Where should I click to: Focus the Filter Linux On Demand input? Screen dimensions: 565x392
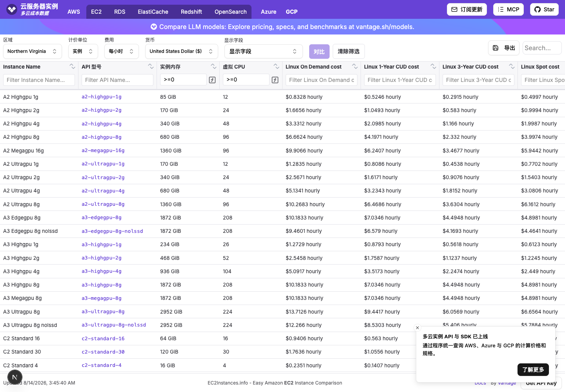point(321,80)
